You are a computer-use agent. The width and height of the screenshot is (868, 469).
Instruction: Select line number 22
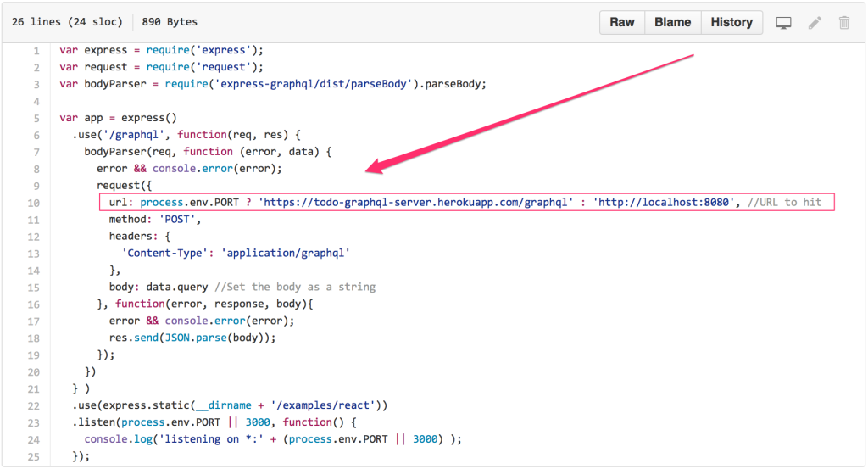(34, 405)
